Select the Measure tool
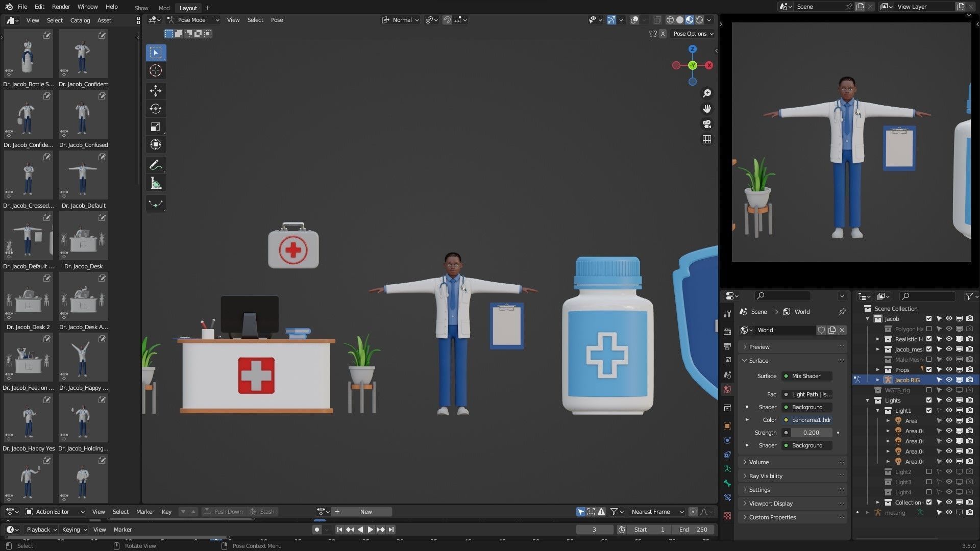The image size is (980, 551). (156, 183)
